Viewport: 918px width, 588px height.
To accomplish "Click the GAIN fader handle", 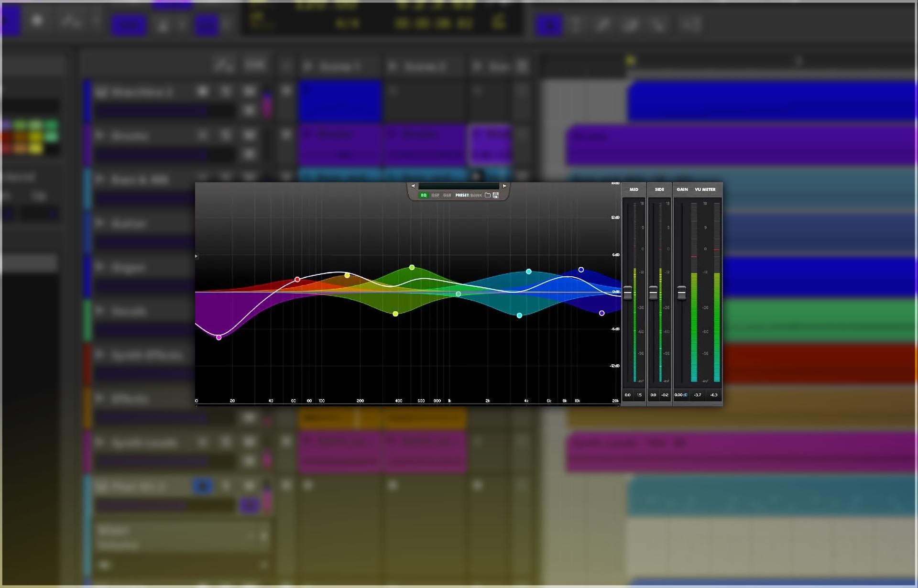I will pos(682,293).
